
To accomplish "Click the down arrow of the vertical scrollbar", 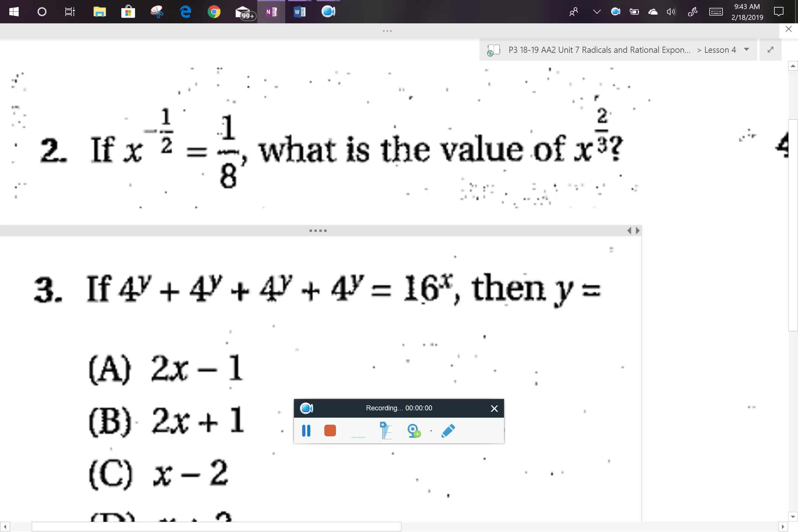I will (x=793, y=517).
